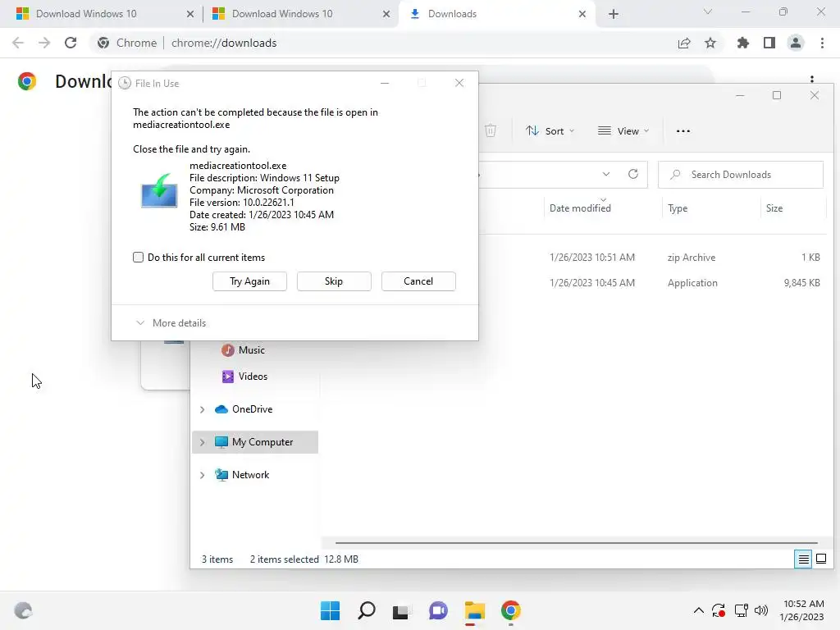Open the Downloads page more actions menu
This screenshot has height=630, width=840.
click(x=812, y=79)
